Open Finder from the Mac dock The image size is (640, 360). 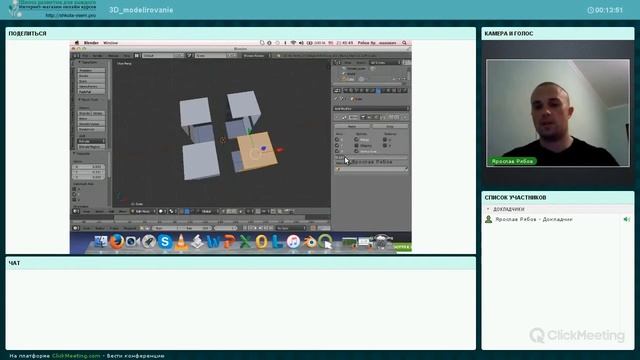100,242
